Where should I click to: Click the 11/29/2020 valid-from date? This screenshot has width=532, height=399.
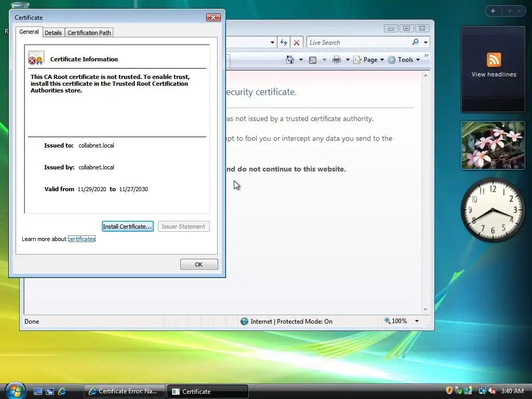[92, 189]
